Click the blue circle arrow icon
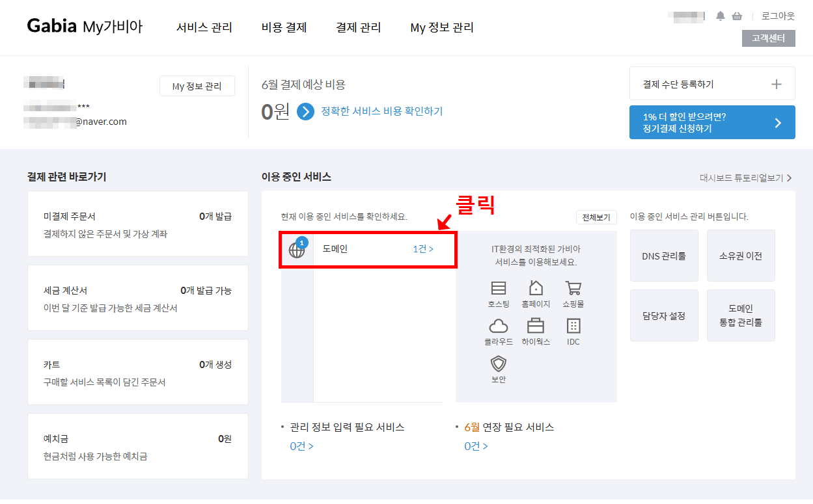The width and height of the screenshot is (813, 504). tap(306, 112)
